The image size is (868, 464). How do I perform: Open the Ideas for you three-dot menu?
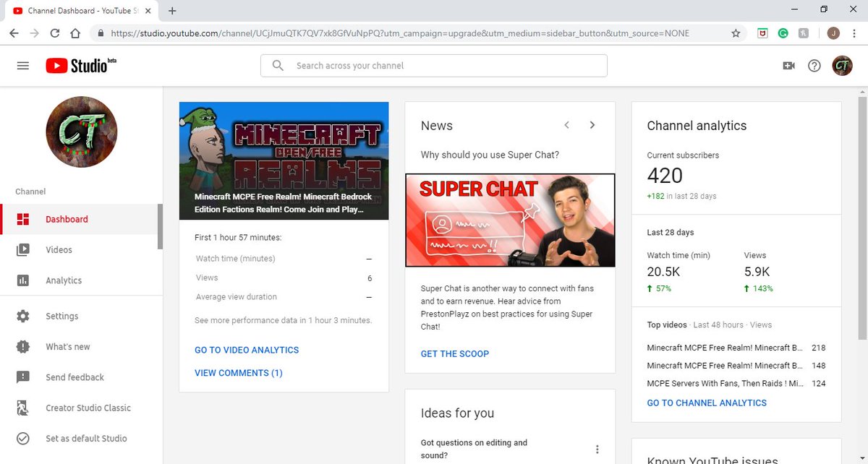597,449
